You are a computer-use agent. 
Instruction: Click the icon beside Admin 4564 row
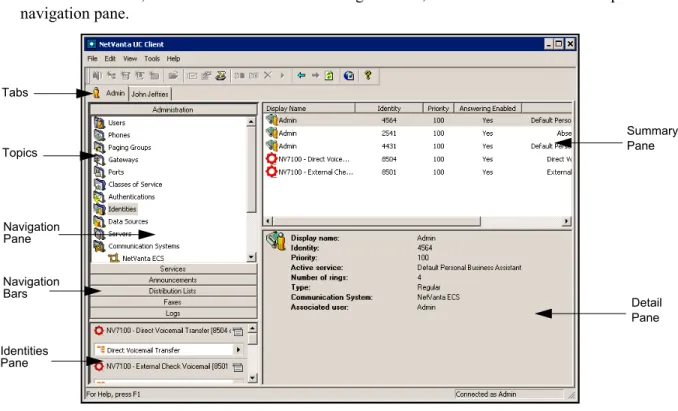point(272,120)
